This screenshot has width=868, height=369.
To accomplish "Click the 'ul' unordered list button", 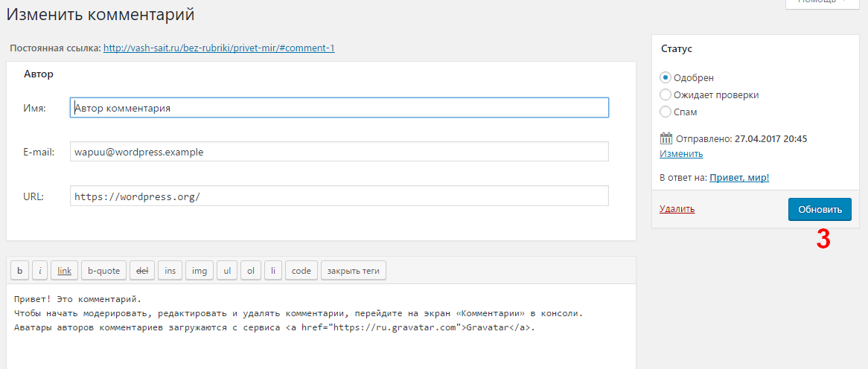I will 227,271.
